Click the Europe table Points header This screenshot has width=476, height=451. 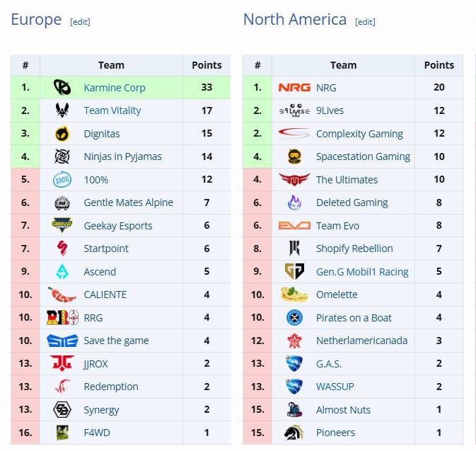click(207, 65)
